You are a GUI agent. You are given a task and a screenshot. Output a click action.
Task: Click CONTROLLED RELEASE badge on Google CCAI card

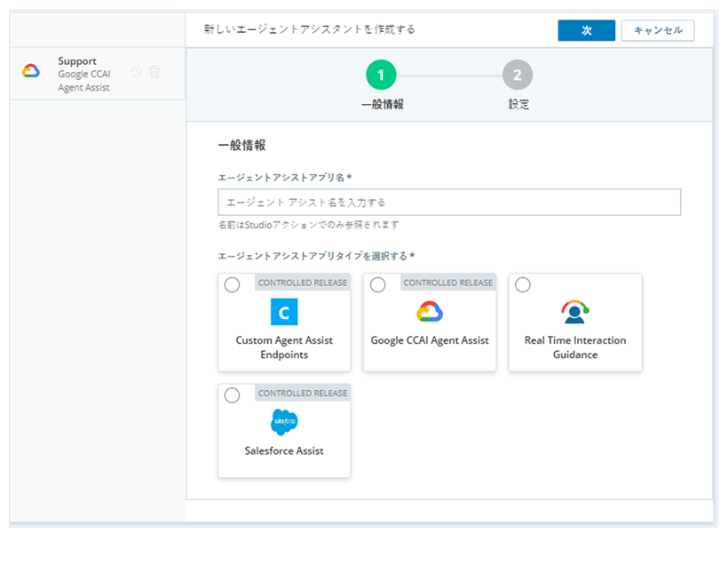(448, 283)
